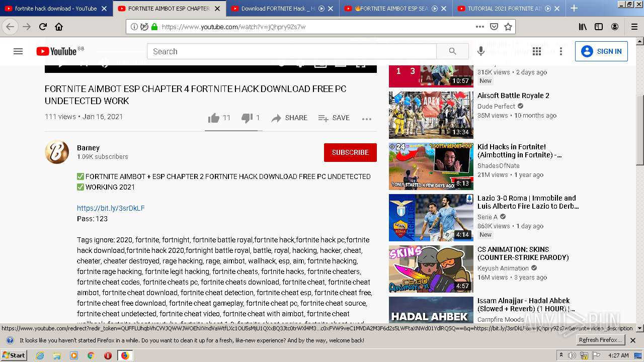This screenshot has height=362, width=644.
Task: Show hidden system tray icons
Action: coord(561,355)
